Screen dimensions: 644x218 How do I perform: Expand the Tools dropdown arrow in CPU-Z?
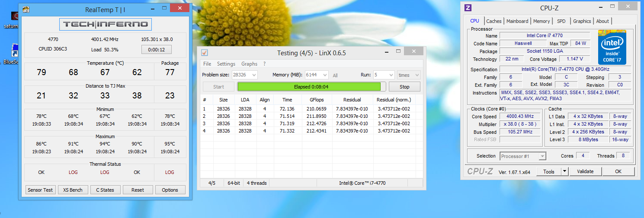click(564, 171)
